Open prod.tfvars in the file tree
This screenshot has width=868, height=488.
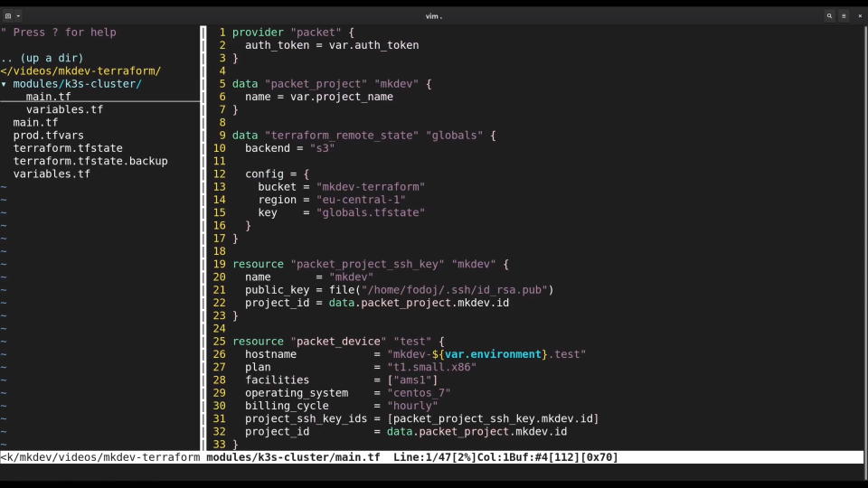coord(49,136)
